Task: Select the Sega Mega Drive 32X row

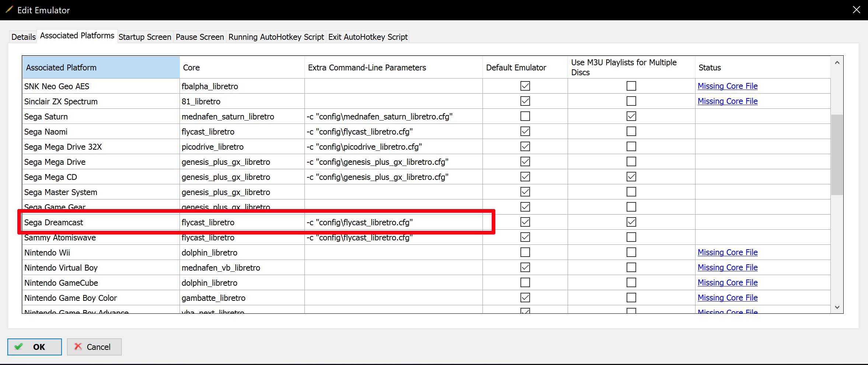Action: click(426, 147)
